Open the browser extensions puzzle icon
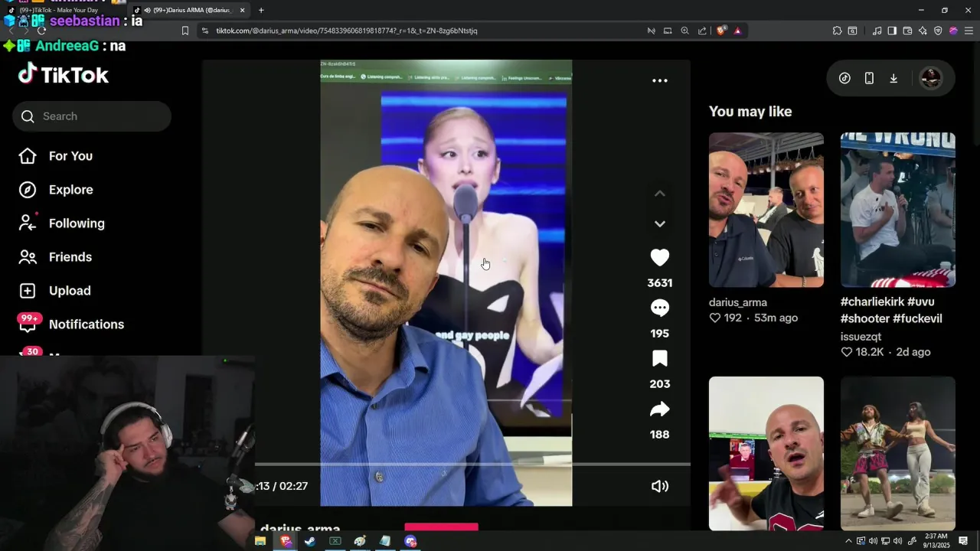 coord(837,31)
